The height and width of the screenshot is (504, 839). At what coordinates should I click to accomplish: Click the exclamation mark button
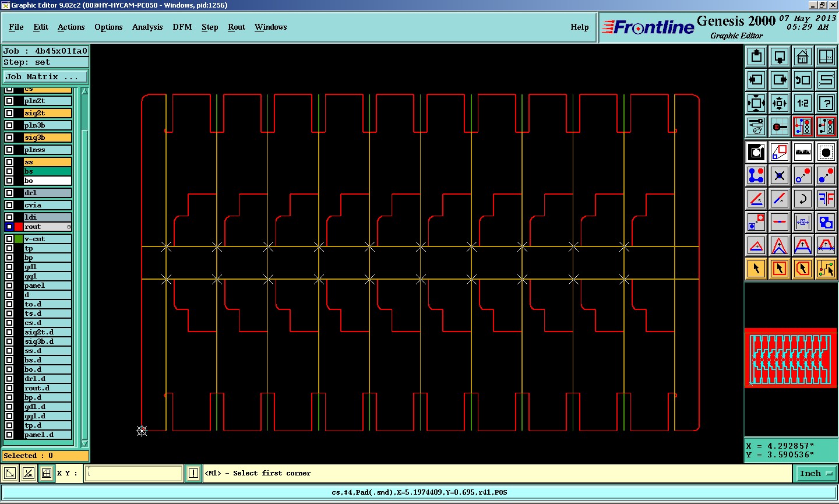pyautogui.click(x=193, y=473)
